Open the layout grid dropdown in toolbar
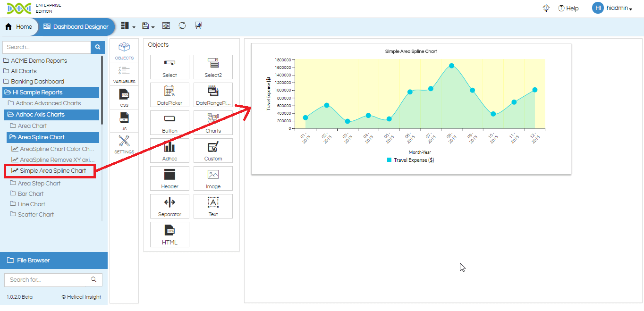 (128, 26)
